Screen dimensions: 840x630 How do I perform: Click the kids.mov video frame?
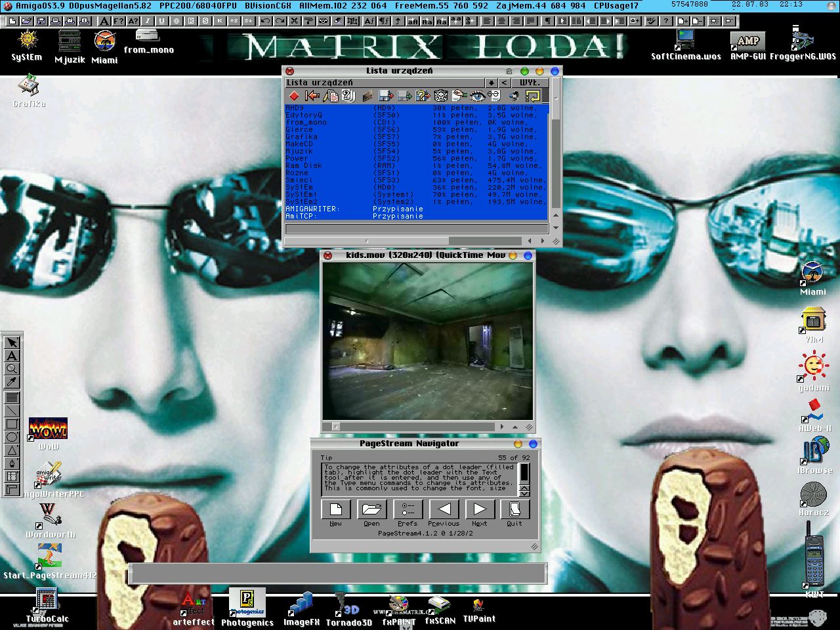427,341
